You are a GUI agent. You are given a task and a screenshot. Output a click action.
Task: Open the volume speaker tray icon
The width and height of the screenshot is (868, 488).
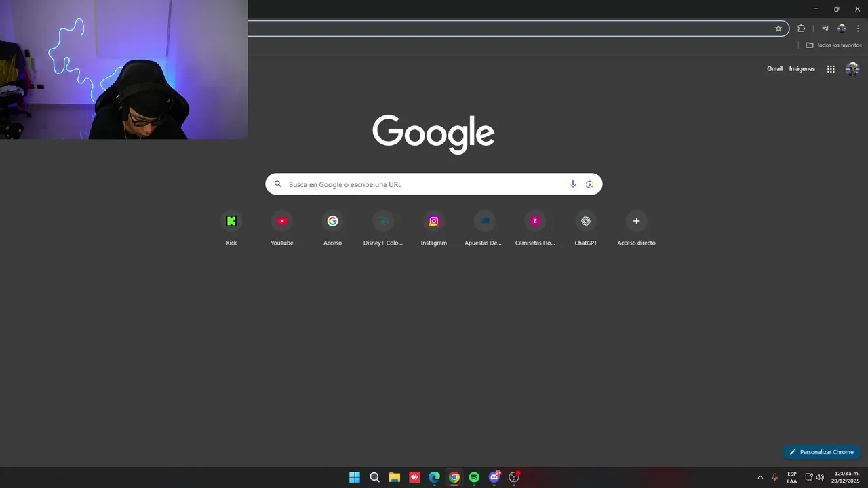click(x=820, y=477)
